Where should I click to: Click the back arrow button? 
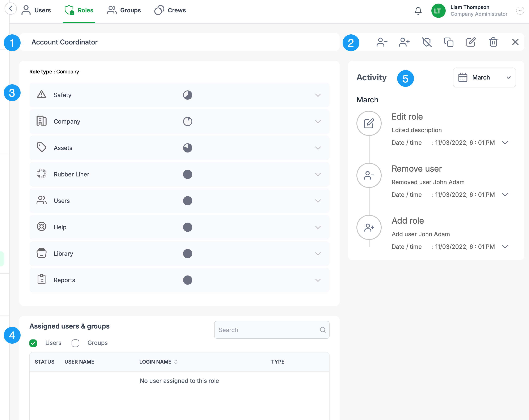10,9
